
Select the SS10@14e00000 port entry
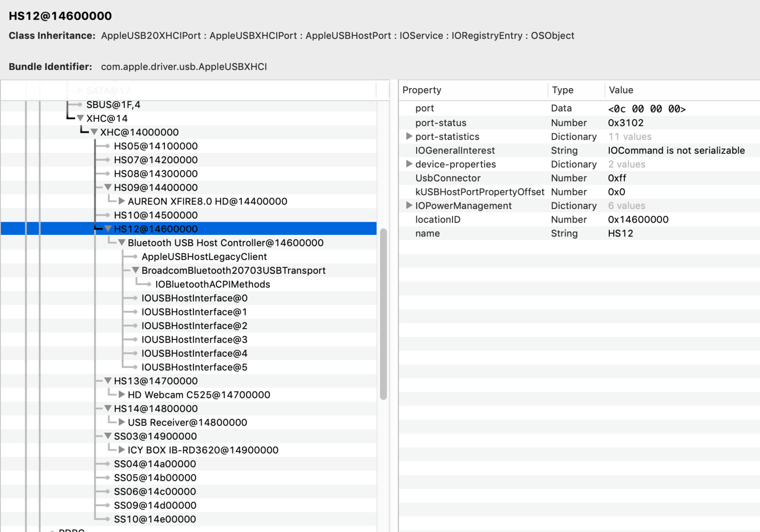(x=155, y=519)
